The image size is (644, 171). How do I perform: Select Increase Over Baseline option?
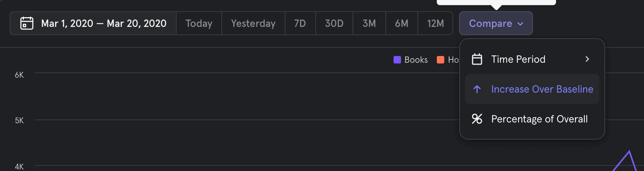coord(542,89)
